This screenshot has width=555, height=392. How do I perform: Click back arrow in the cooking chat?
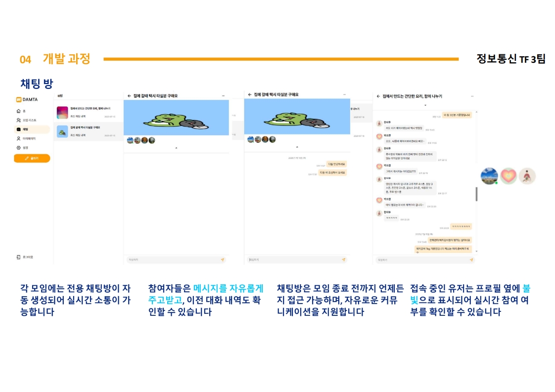tap(378, 96)
